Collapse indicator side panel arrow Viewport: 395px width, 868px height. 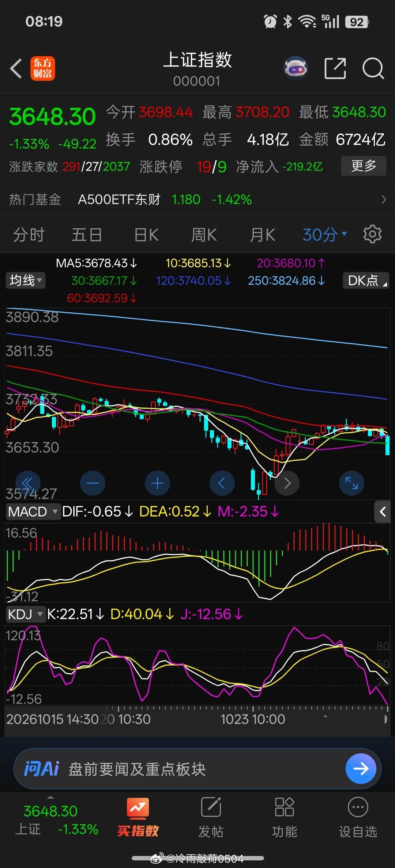point(383,512)
